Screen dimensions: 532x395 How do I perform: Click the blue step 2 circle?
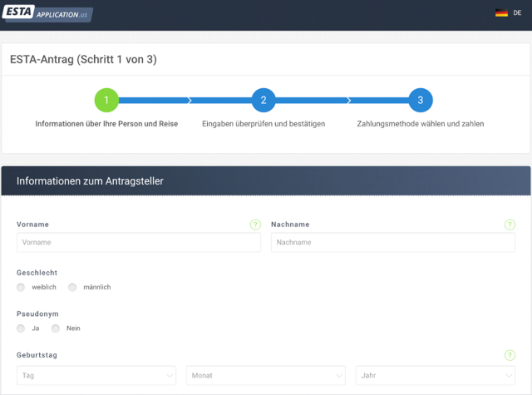264,100
